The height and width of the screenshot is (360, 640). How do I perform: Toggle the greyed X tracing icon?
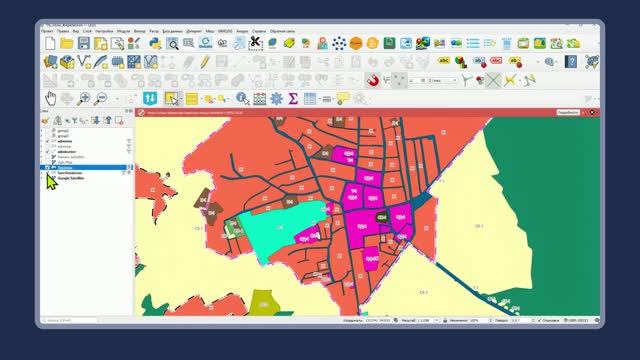(x=493, y=80)
